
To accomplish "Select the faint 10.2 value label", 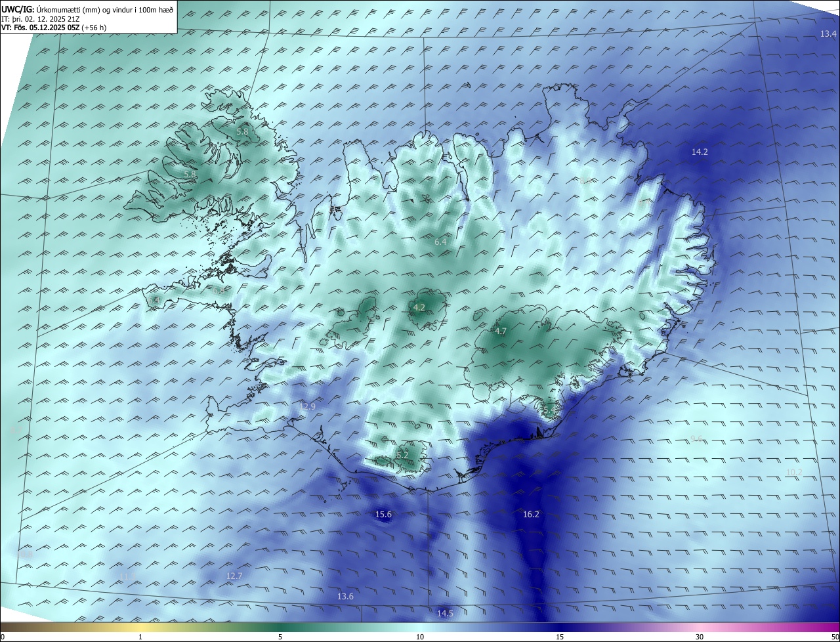I will point(794,472).
